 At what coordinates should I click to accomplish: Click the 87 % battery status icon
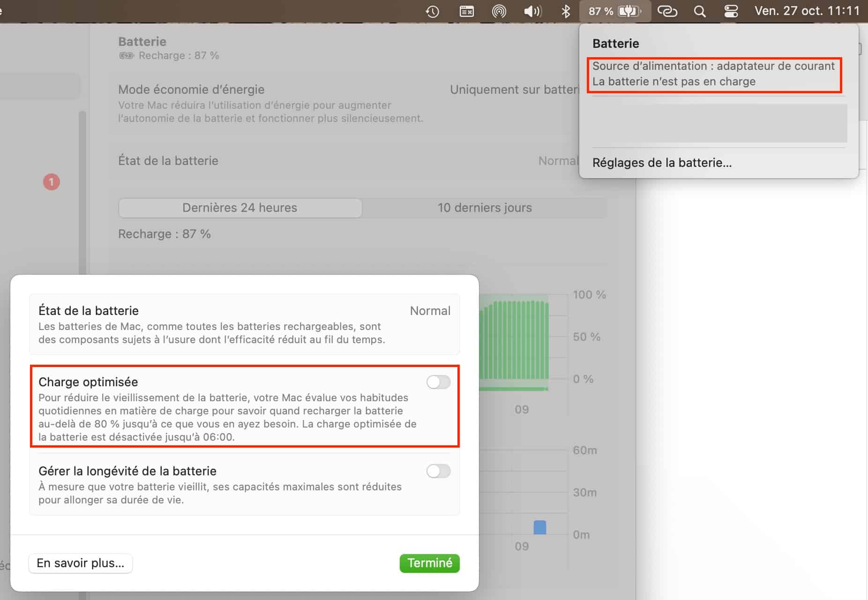615,11
